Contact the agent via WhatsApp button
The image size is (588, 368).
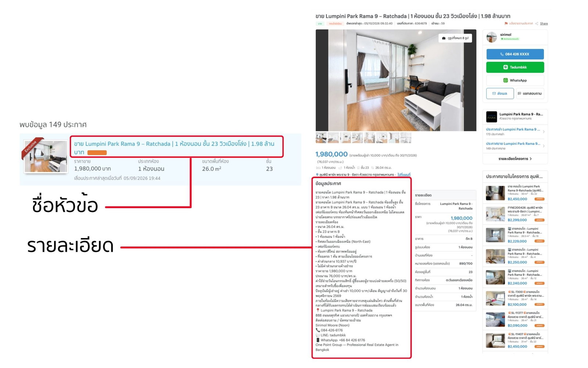[x=515, y=80]
